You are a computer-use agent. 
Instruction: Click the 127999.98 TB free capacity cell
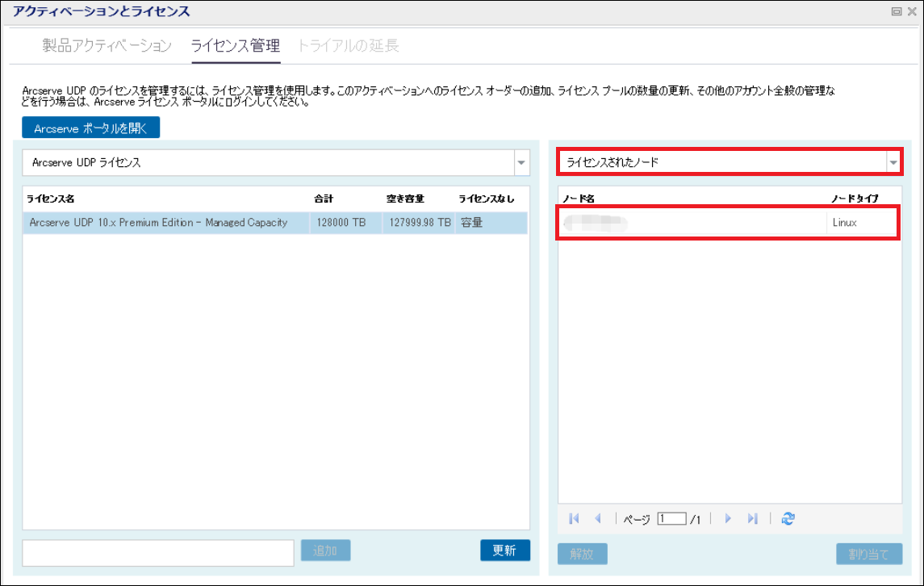[419, 223]
